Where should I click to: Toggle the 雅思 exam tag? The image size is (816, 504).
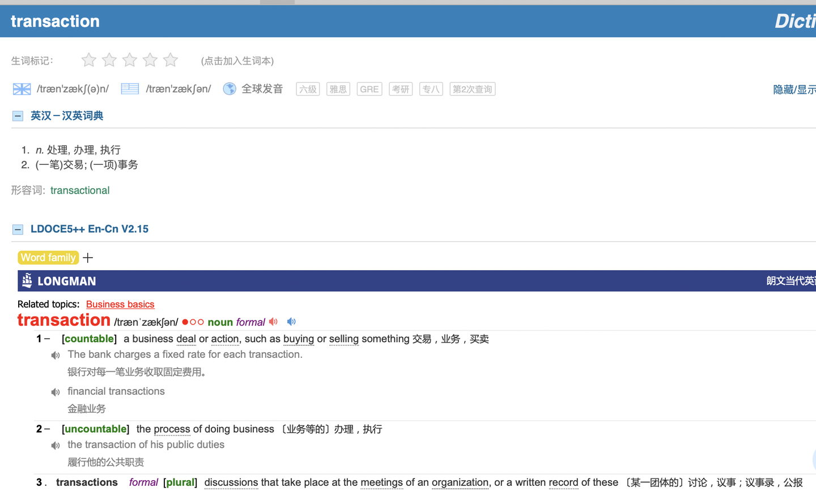point(338,89)
